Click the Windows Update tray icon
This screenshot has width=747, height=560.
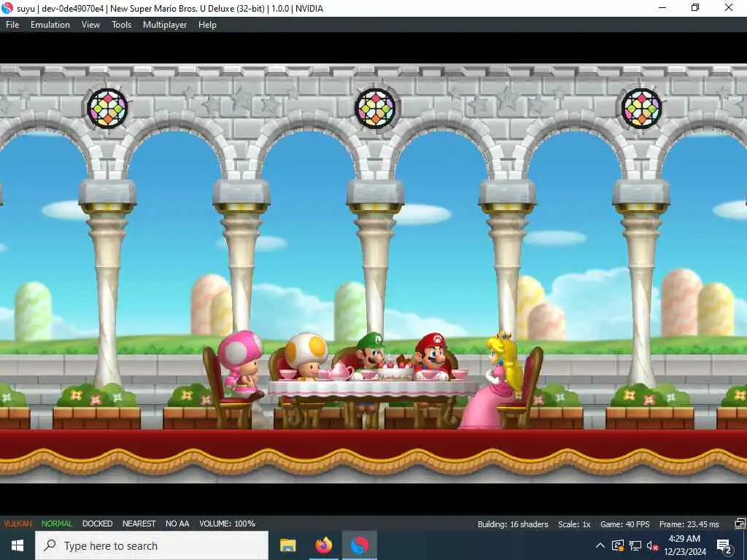coord(617,545)
